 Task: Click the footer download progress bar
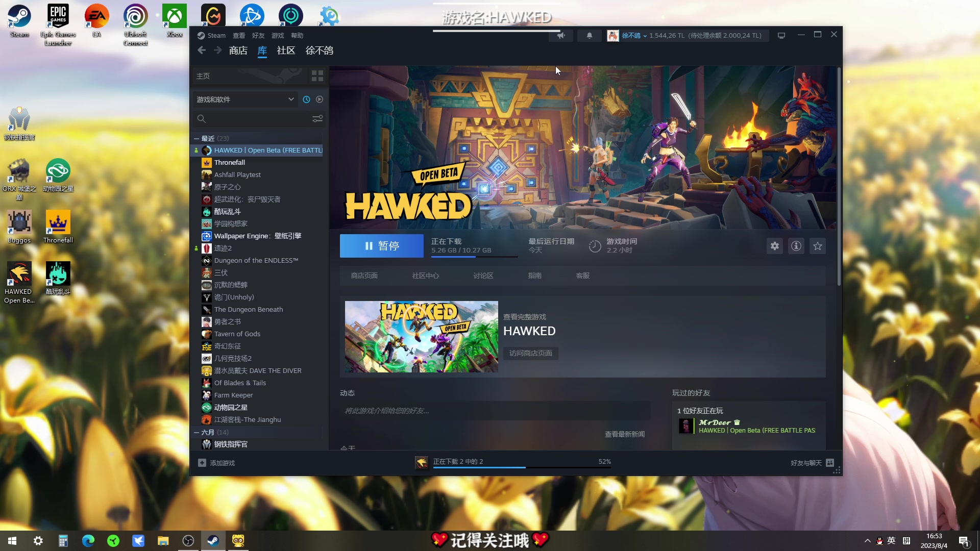click(x=522, y=467)
